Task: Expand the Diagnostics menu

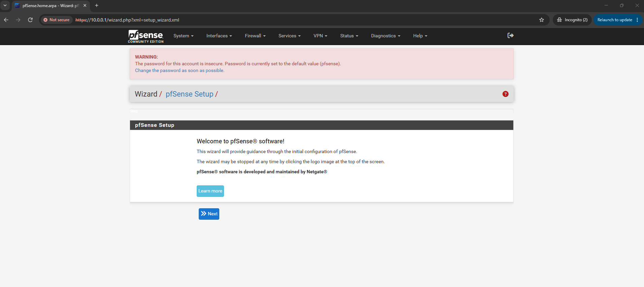Action: pyautogui.click(x=386, y=36)
